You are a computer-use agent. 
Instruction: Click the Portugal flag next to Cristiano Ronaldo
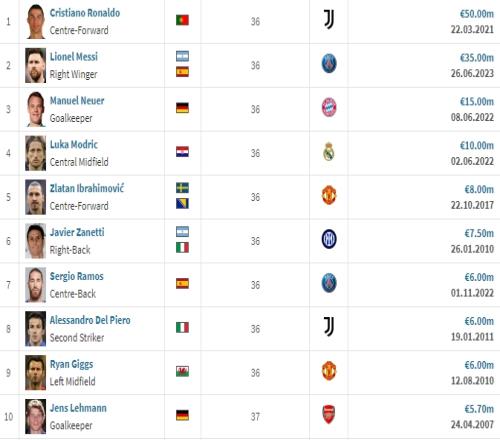(x=182, y=20)
